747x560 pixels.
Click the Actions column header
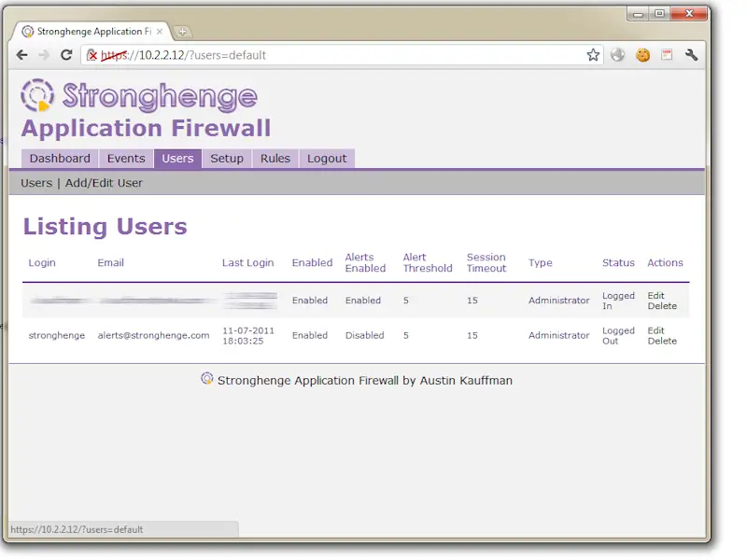pos(665,262)
